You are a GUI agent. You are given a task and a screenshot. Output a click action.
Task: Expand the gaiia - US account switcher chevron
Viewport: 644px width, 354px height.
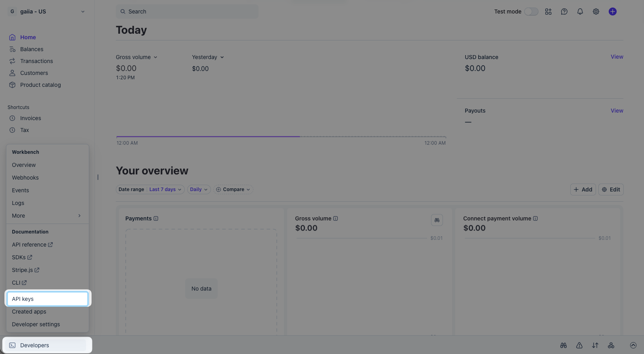(x=83, y=11)
